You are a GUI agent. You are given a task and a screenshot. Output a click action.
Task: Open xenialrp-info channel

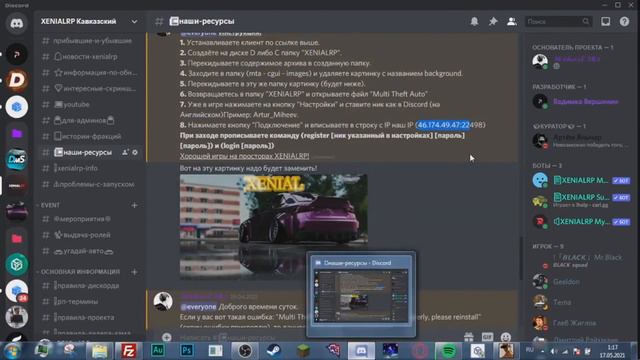tap(90, 168)
